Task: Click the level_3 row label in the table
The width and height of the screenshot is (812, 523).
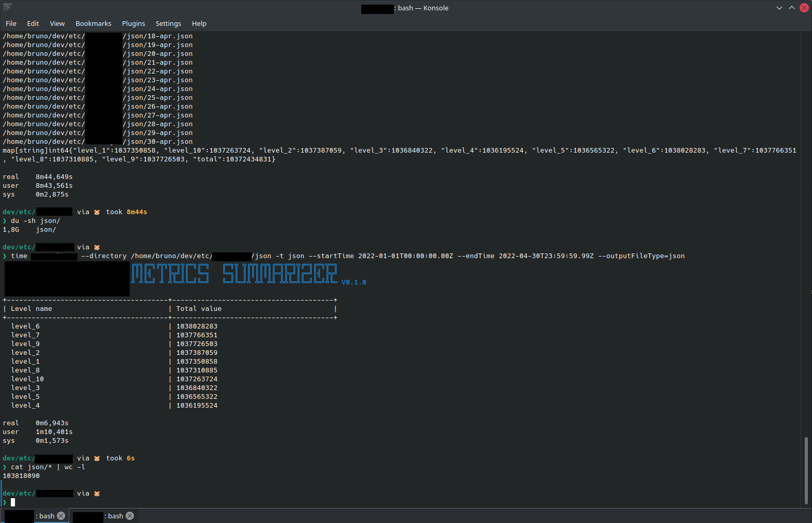Action: [25, 388]
